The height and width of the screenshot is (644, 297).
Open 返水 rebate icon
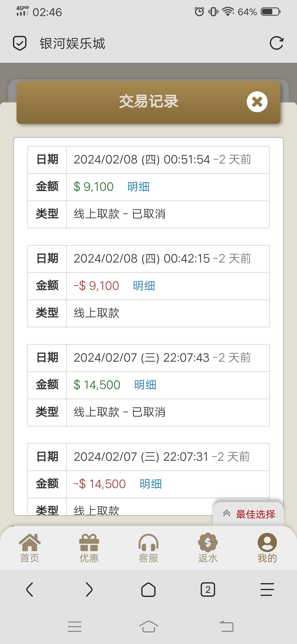[208, 548]
